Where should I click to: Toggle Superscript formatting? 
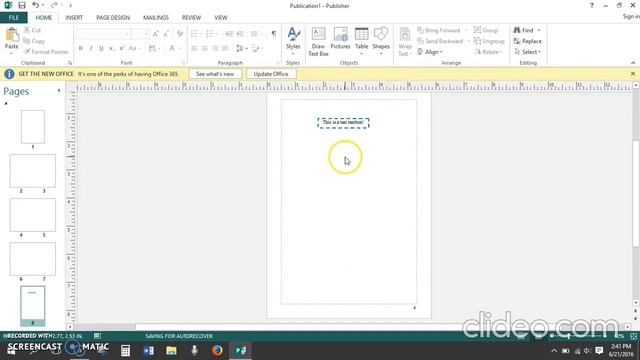pos(122,48)
